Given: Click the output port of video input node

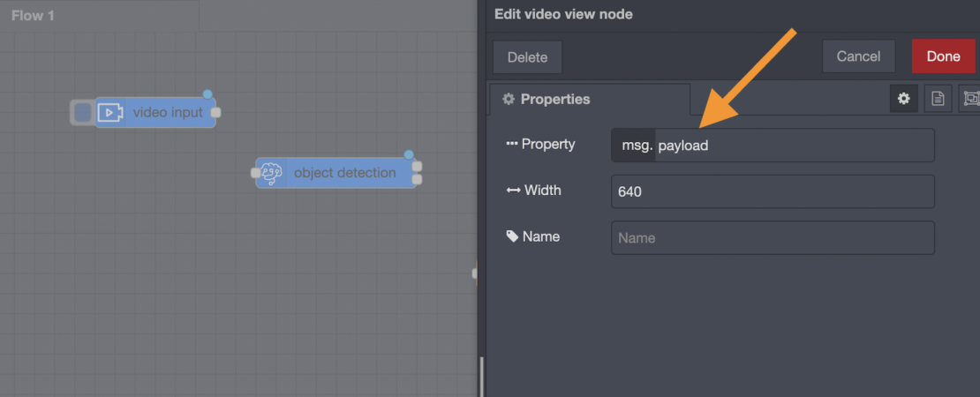Looking at the screenshot, I should pyautogui.click(x=216, y=113).
